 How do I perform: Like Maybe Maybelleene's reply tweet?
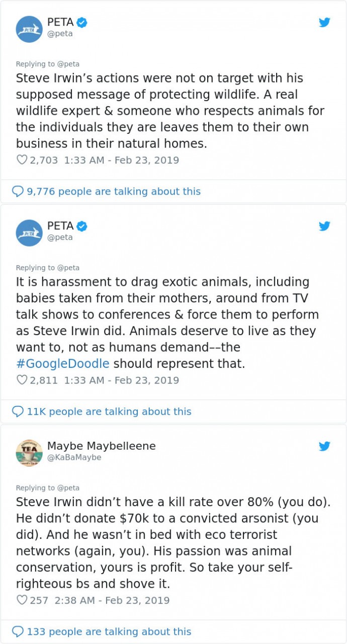22,600
